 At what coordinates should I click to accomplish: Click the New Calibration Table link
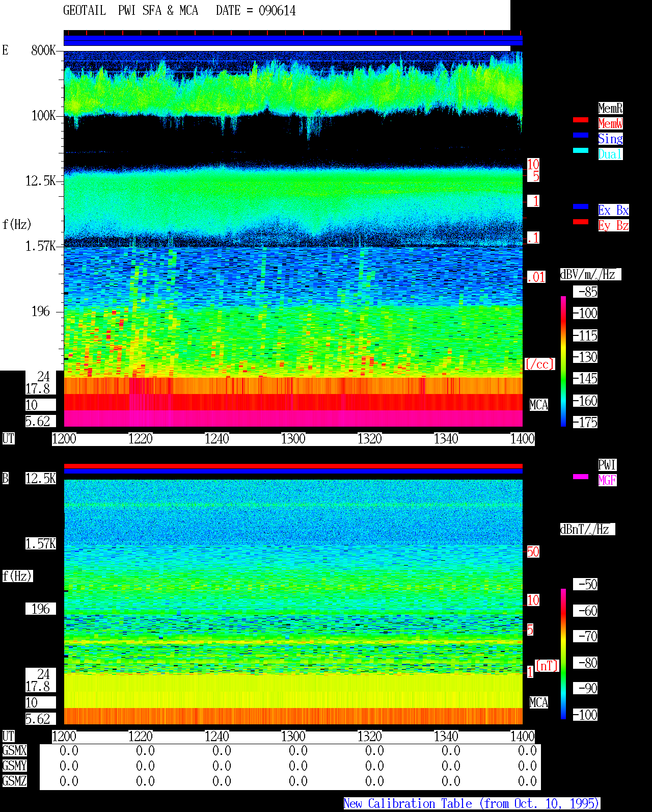pos(472,804)
